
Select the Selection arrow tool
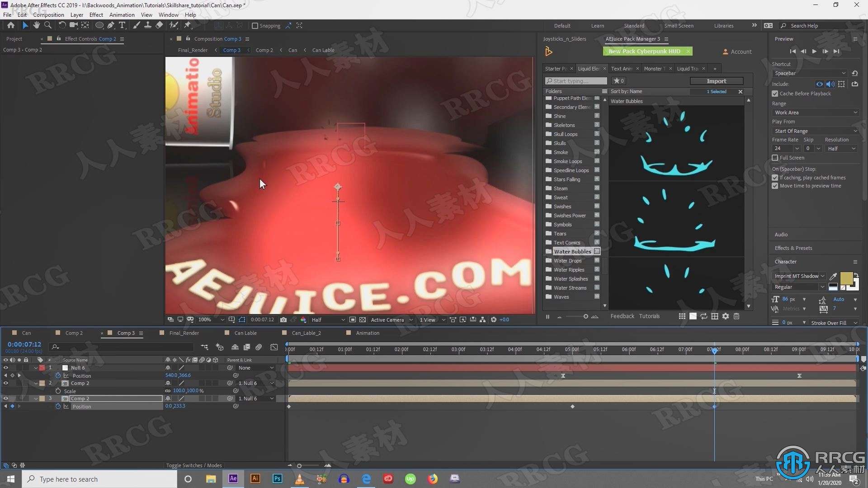click(25, 25)
